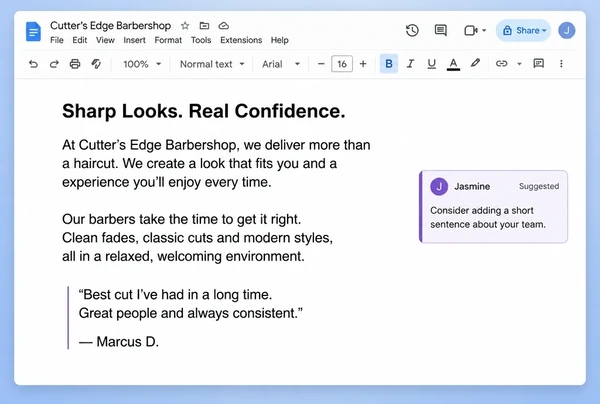Start a video meeting call

point(470,30)
